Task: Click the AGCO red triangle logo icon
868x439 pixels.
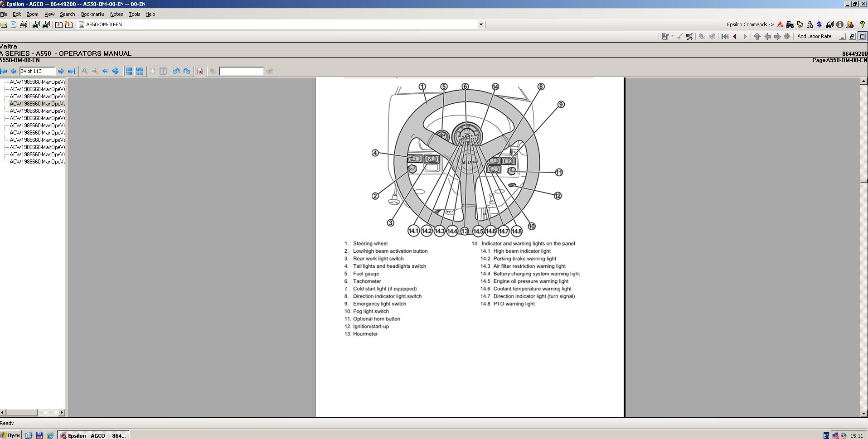Action: point(780,24)
